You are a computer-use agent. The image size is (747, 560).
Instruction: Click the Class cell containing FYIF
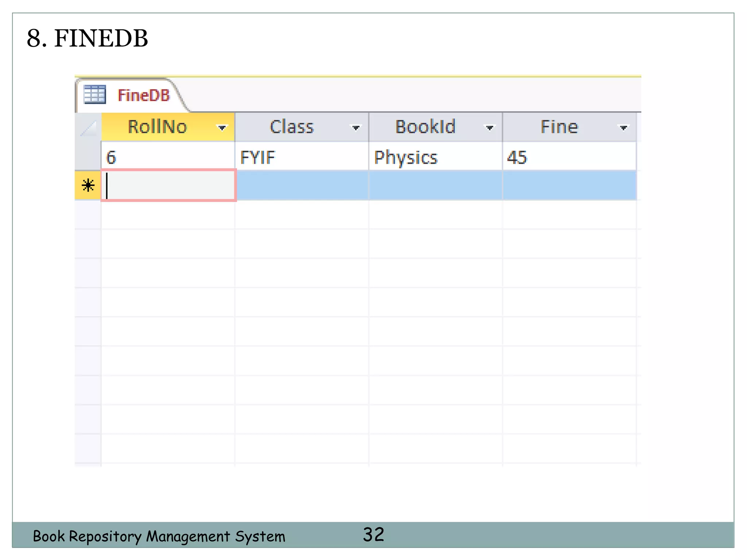(x=302, y=156)
